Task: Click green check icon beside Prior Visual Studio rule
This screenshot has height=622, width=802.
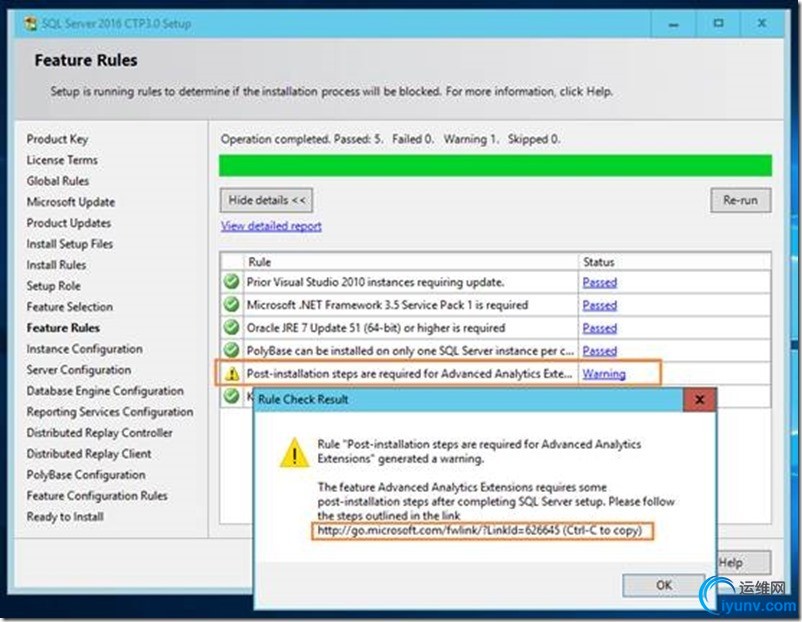Action: point(232,281)
